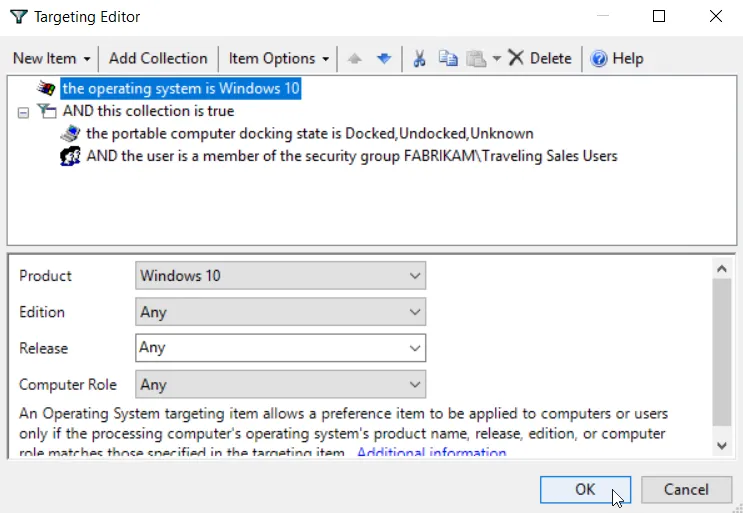Click the Windows flag operating system icon

(x=46, y=89)
